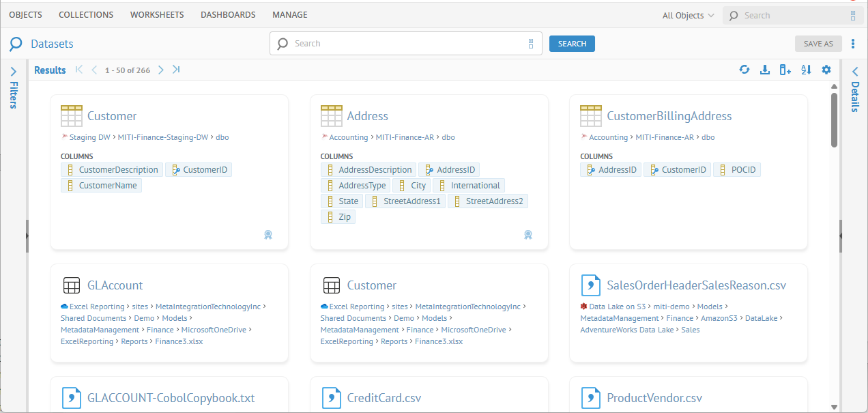Open results settings gear
This screenshot has height=413, width=868.
[x=826, y=70]
